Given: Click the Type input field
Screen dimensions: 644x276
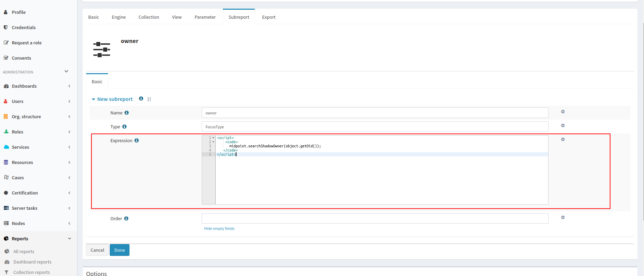Looking at the screenshot, I should pos(375,127).
